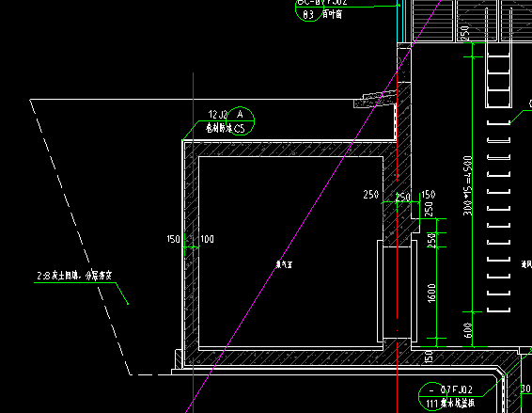Select the 100 dimension text
The height and width of the screenshot is (413, 532).
pos(207,239)
